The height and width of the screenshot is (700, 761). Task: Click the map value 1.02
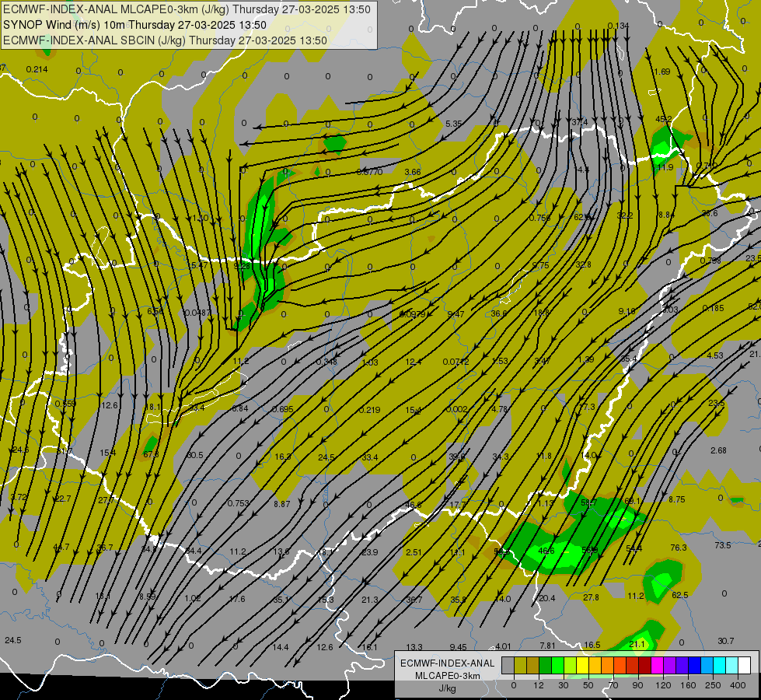(x=193, y=598)
